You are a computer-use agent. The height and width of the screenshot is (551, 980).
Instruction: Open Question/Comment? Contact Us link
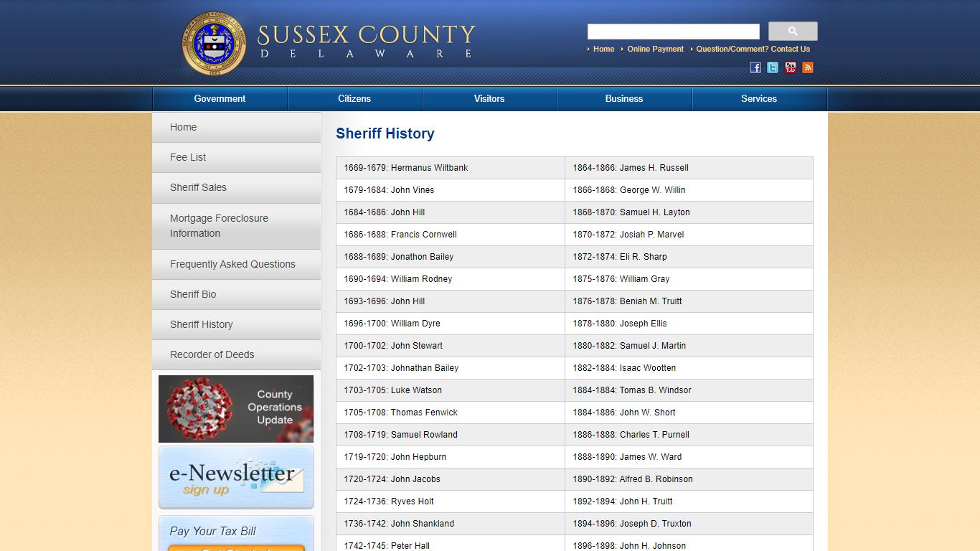pyautogui.click(x=753, y=49)
